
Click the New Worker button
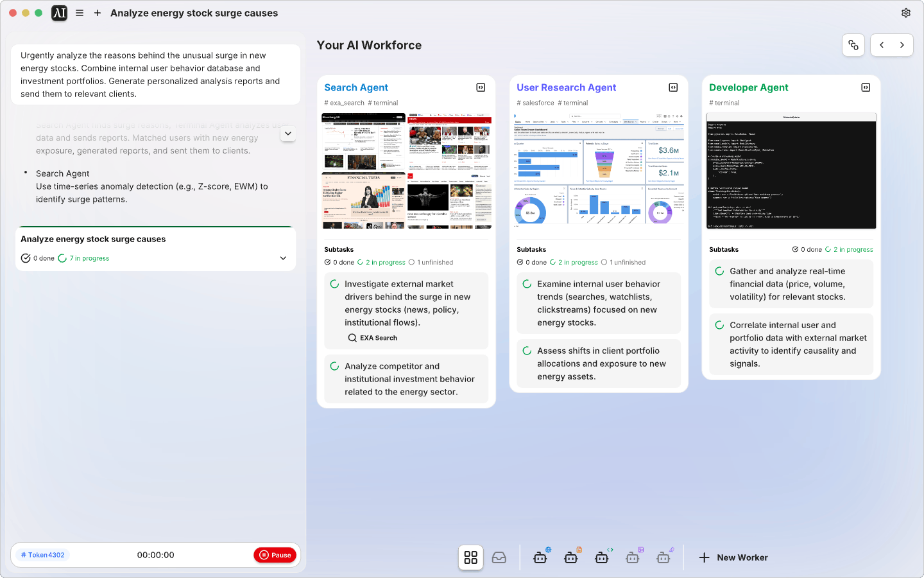[733, 557]
